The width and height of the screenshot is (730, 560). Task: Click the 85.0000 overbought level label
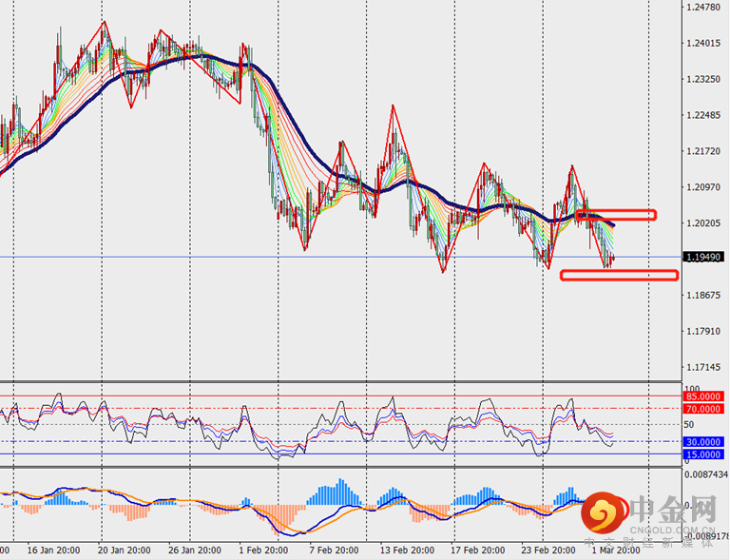[704, 396]
